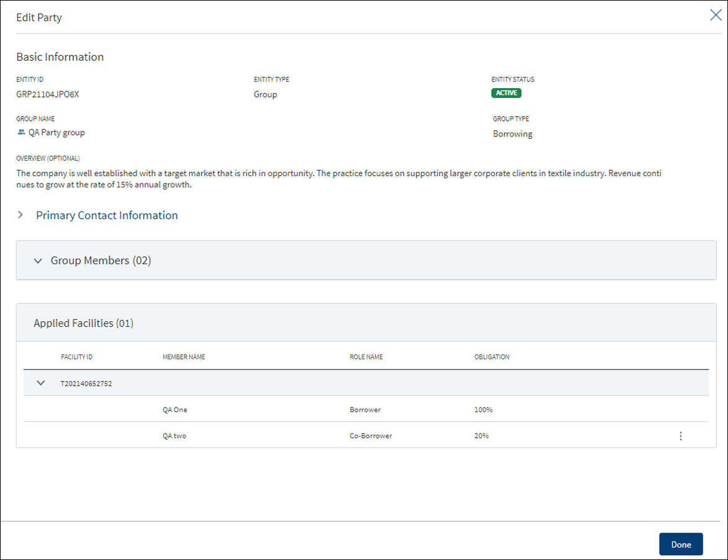Collapse the Group Members chevron

[x=38, y=261]
